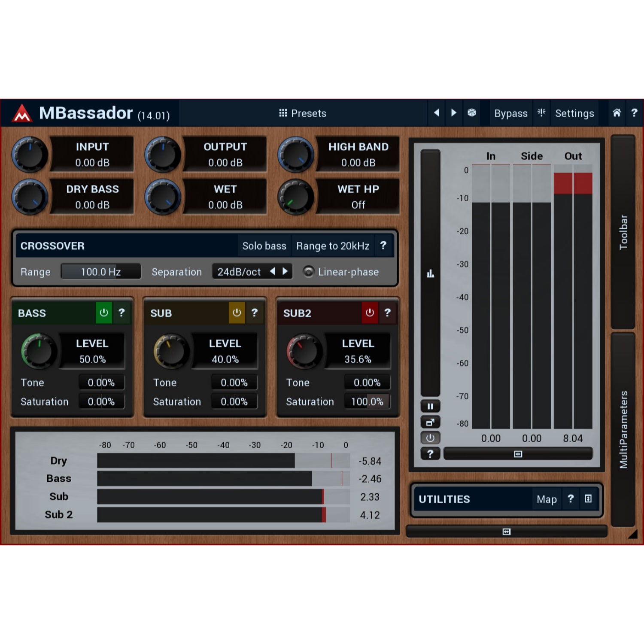Viewport: 644px width, 644px height.
Task: Toggle the SUB band power button
Action: (x=237, y=313)
